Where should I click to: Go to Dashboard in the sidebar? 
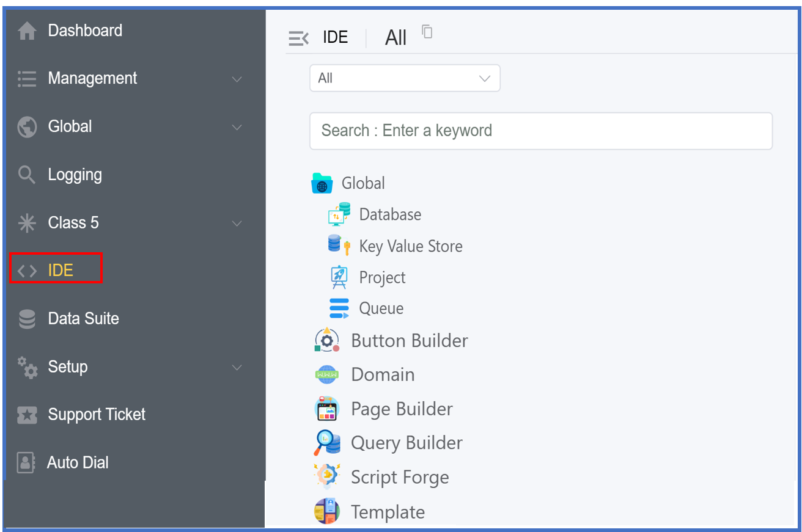(85, 31)
